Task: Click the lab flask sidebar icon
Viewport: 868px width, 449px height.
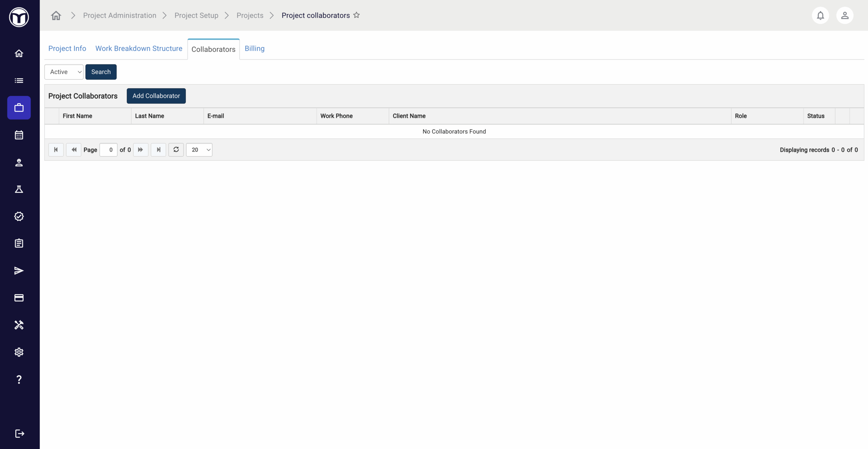Action: 19,189
